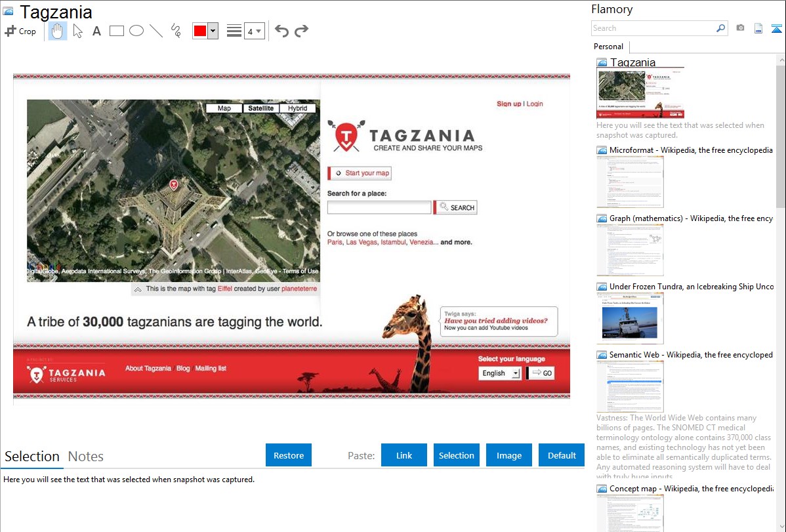Open Semantic Web Wikipedia snapshot title

[x=691, y=354]
